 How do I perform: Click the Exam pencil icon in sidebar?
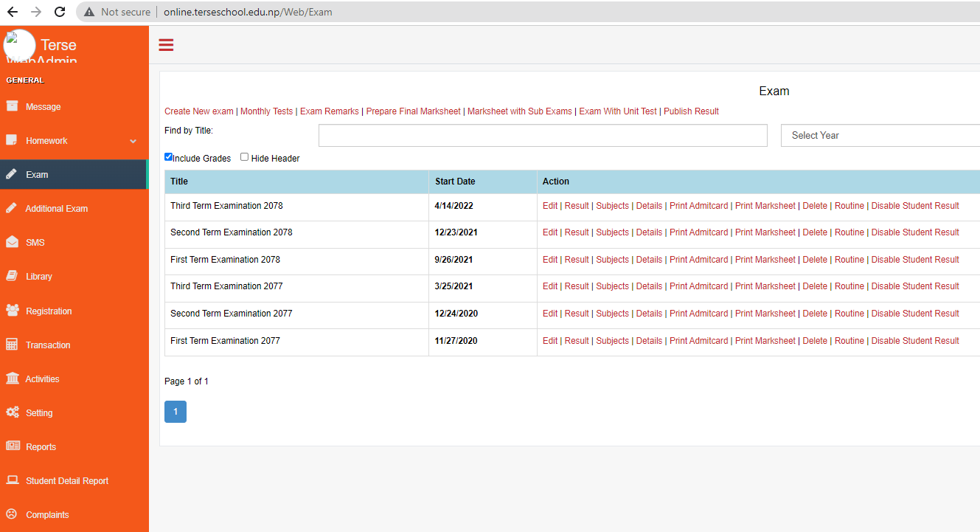click(12, 174)
